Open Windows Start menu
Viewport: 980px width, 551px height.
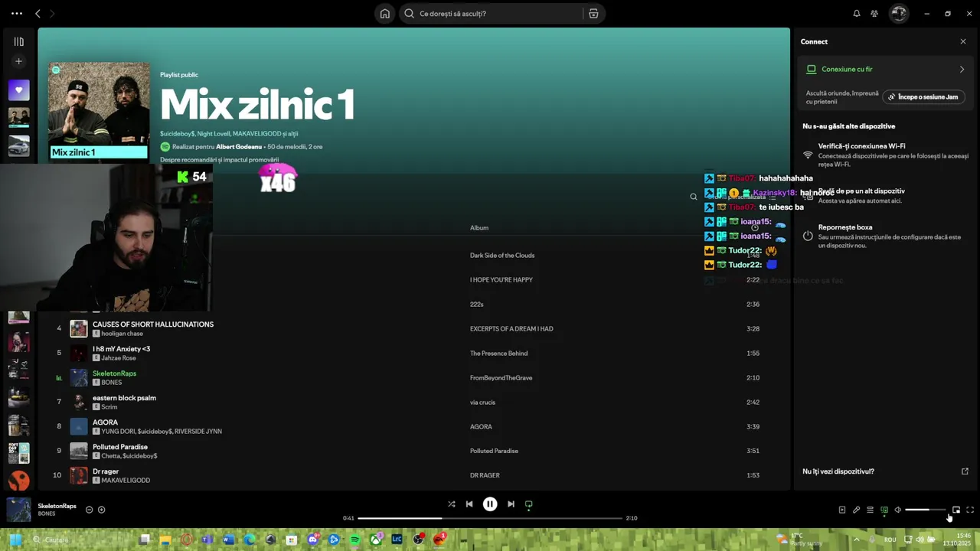coord(15,540)
